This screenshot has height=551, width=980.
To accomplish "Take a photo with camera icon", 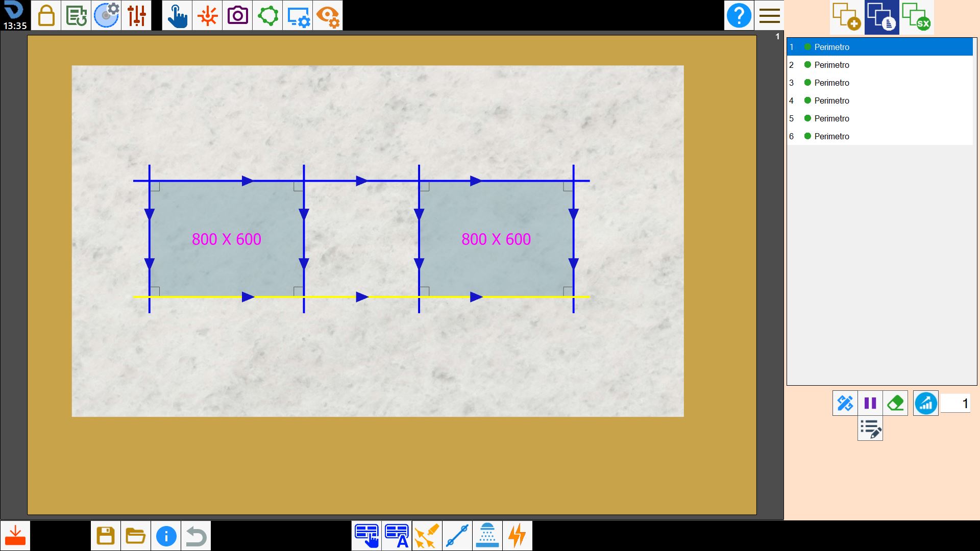I will pyautogui.click(x=237, y=15).
